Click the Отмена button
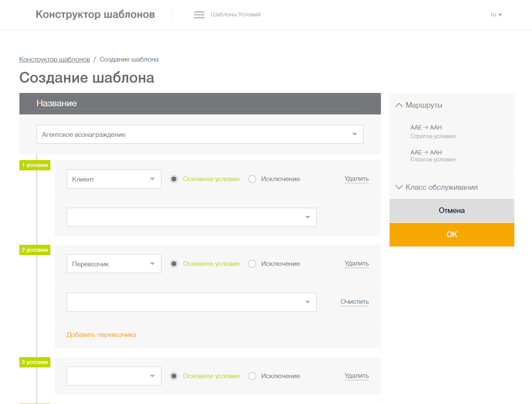Image resolution: width=532 pixels, height=404 pixels. coord(452,211)
